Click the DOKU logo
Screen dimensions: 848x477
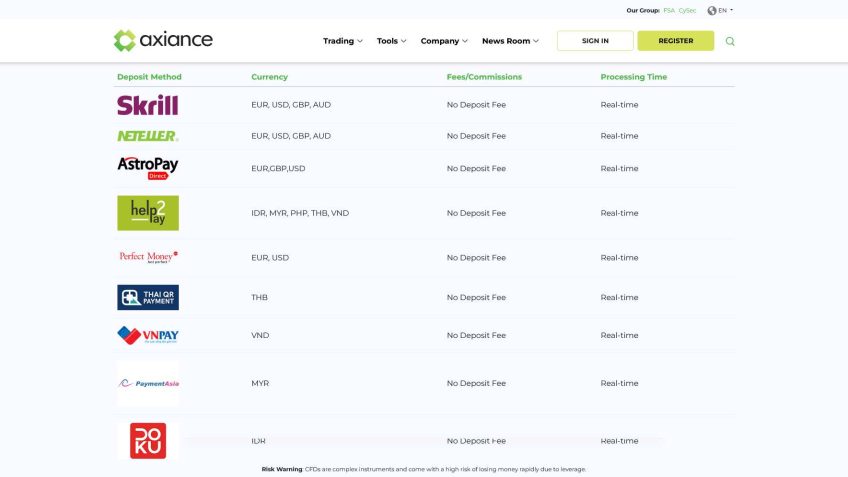tap(148, 441)
